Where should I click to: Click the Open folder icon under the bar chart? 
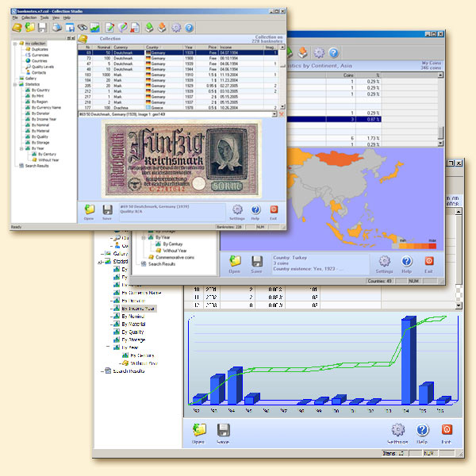(x=199, y=430)
